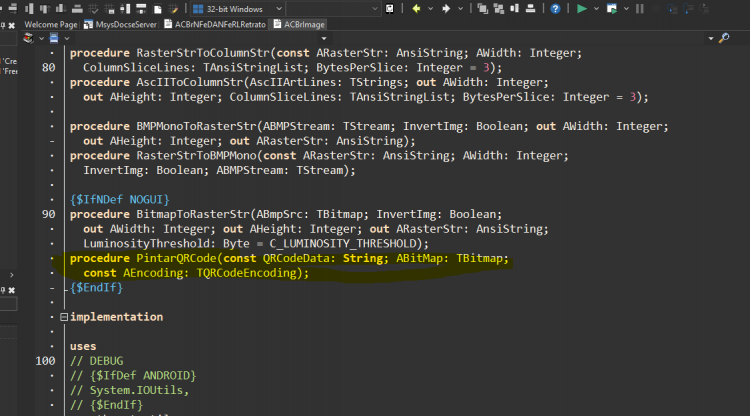The width and height of the screenshot is (750, 416).
Task: Click the magnifier search icon in the editor toolbar
Action: click(724, 38)
